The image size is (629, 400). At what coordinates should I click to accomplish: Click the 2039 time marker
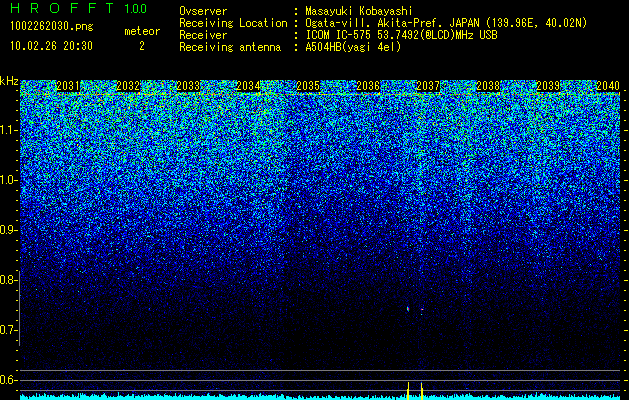pos(548,86)
